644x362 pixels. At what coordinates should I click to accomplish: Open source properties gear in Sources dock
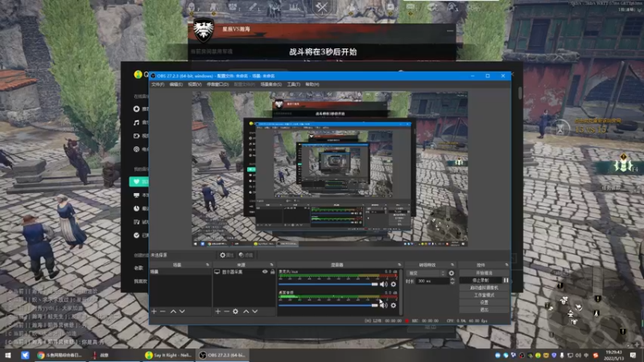(235, 311)
